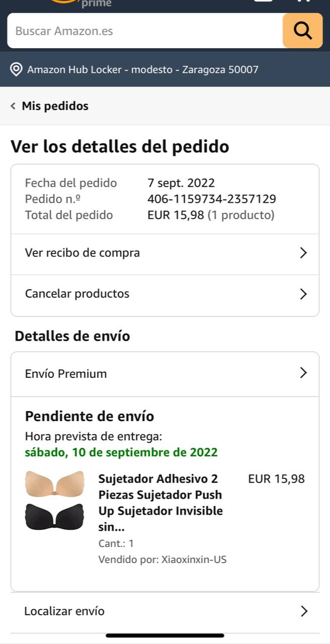Tap chevron next to Localizar envío
This screenshot has width=330, height=644.
click(303, 611)
